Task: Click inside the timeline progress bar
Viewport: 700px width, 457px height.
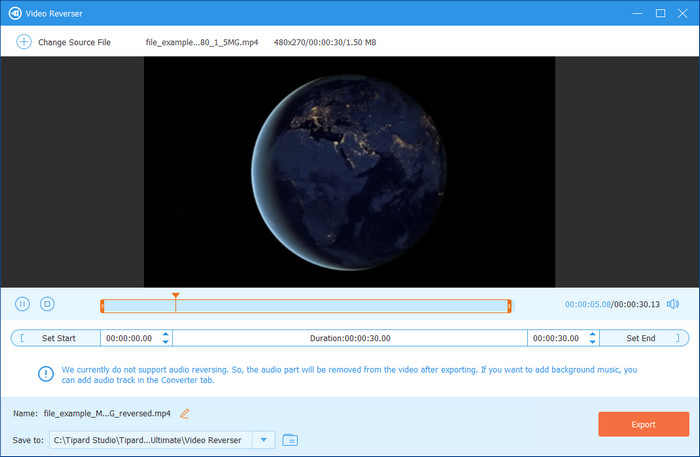Action: pos(306,306)
